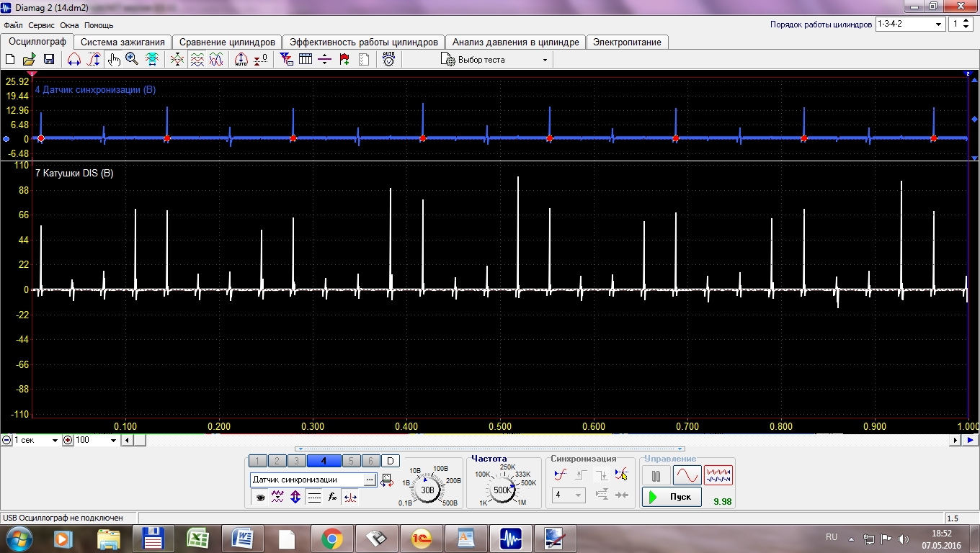
Task: Open an oscillogram file with folder icon
Action: (30, 60)
